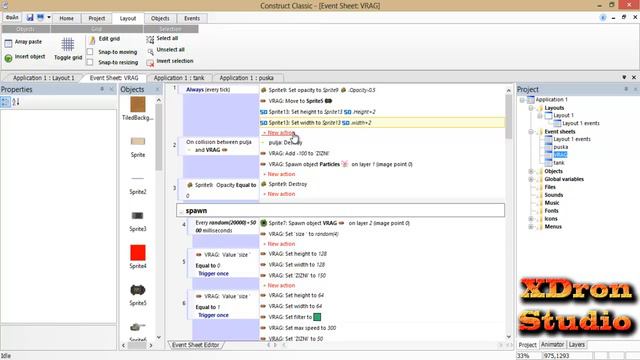Expand the Objects tree node
This screenshot has width=640, height=360.
click(531, 171)
